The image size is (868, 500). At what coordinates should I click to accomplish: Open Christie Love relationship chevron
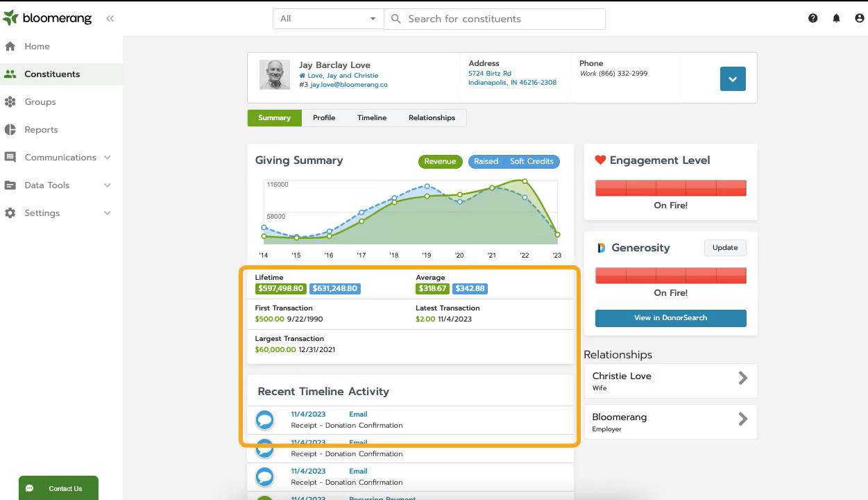[743, 378]
